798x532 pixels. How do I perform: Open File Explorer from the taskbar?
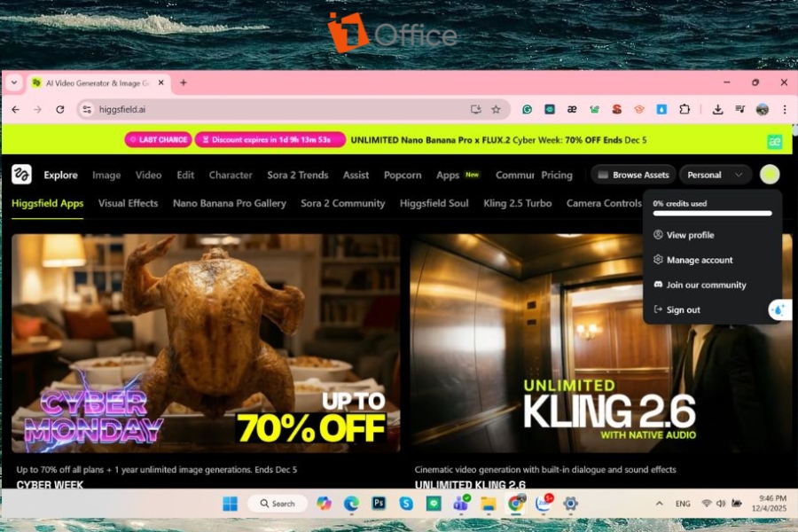point(488,504)
